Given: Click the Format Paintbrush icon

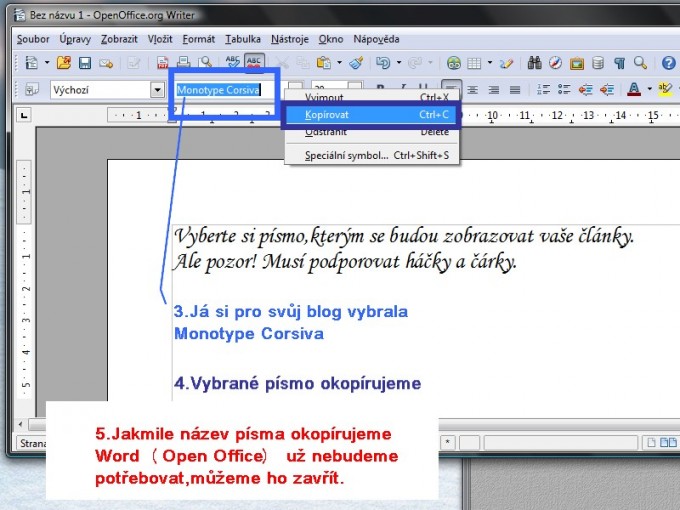Looking at the screenshot, I should click(356, 63).
